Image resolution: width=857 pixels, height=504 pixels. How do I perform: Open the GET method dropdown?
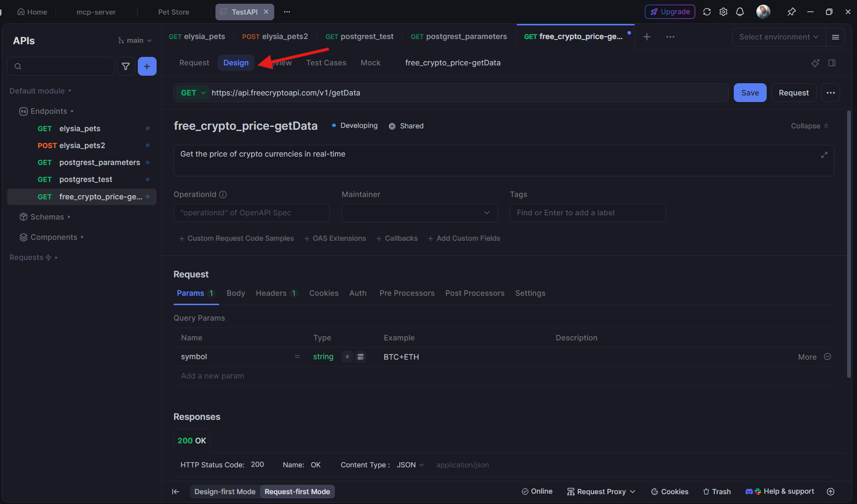(x=192, y=93)
